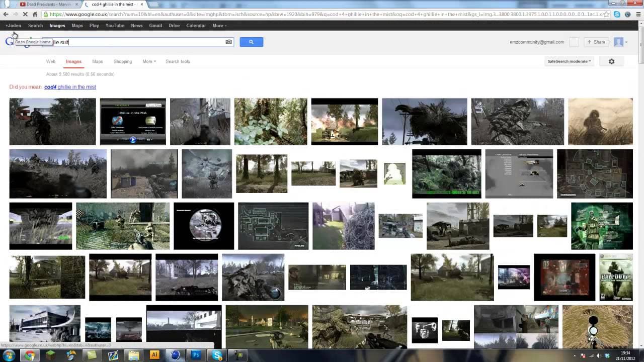Open the explosion scene thumbnail
Image resolution: width=644 pixels, height=362 pixels.
[x=345, y=122]
